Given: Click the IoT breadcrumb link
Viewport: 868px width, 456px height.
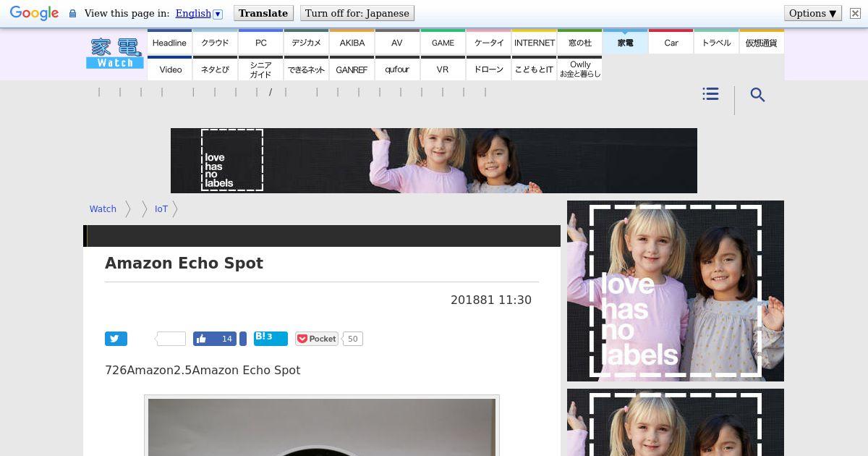Looking at the screenshot, I should point(161,208).
